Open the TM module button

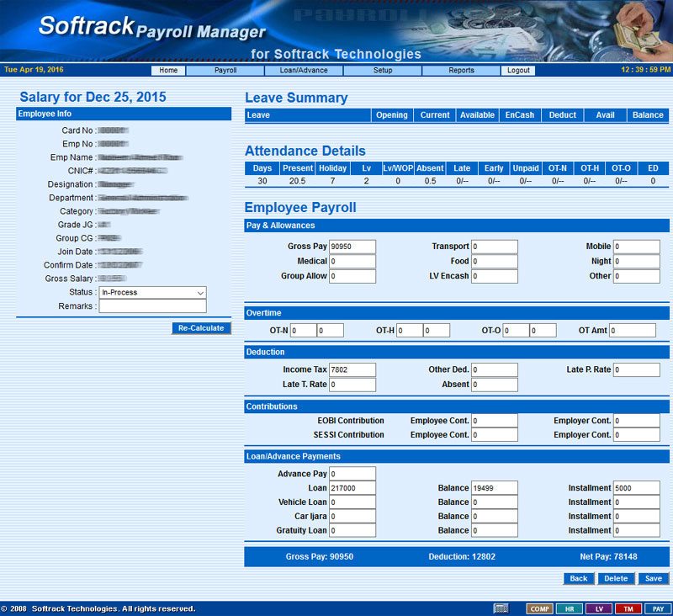(628, 608)
